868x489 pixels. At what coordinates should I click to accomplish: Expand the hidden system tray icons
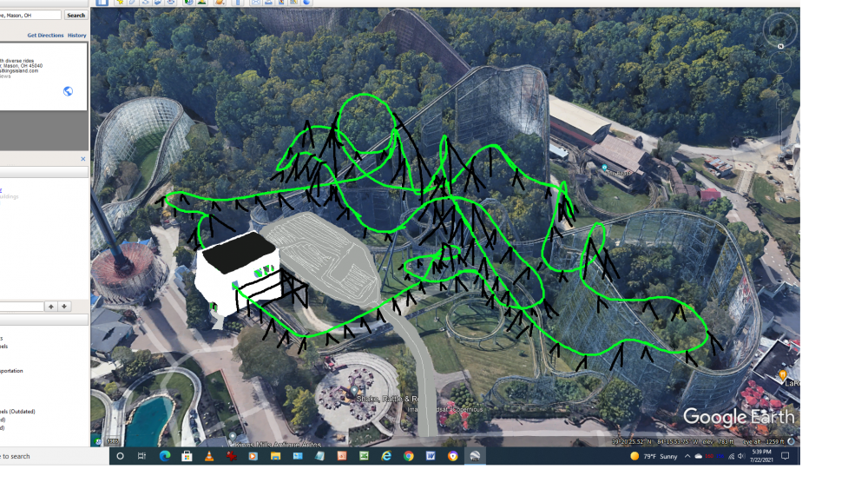click(x=687, y=456)
